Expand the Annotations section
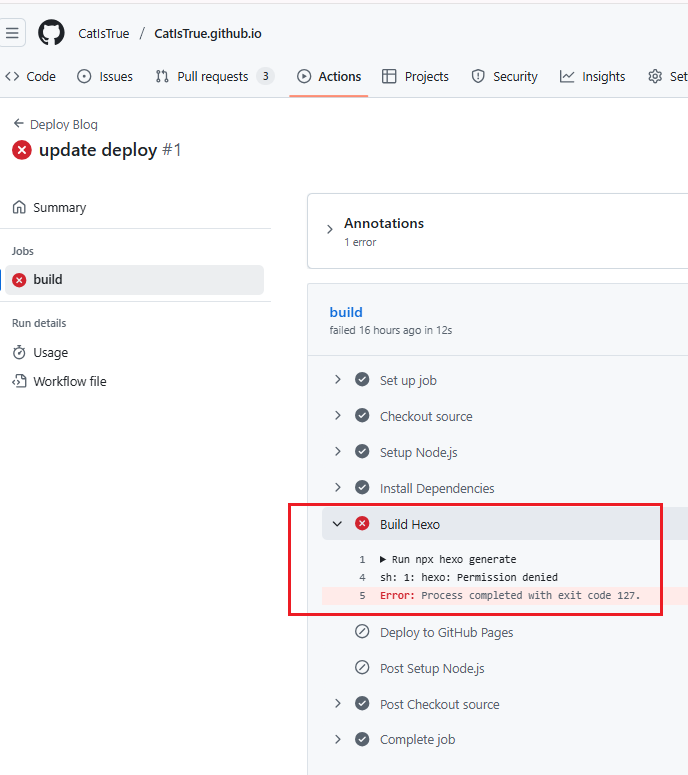Screen dimensions: 688x775 330,231
